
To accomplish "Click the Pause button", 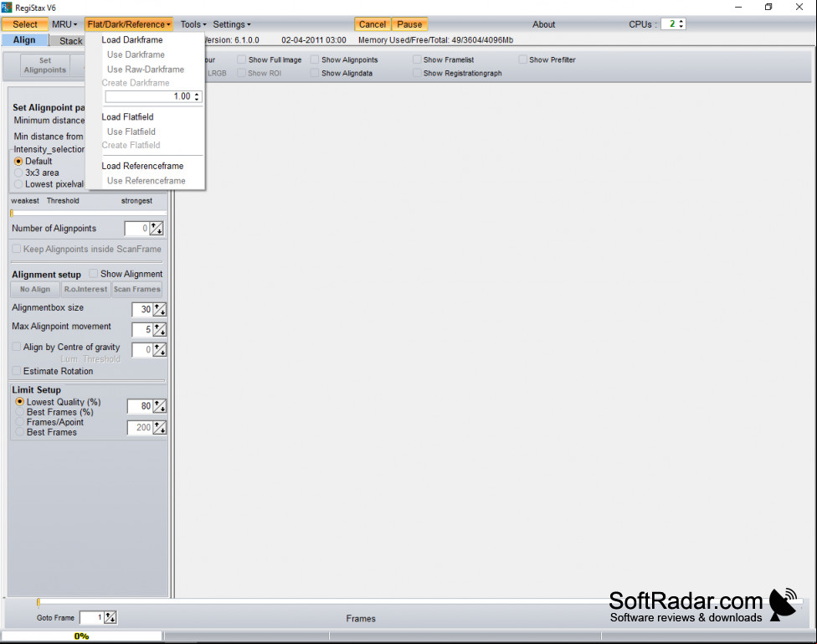I will tap(409, 24).
